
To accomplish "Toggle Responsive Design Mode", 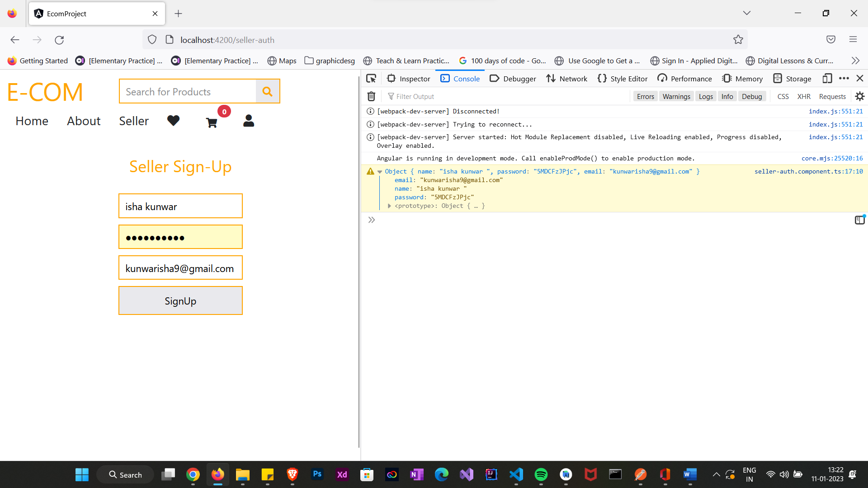I will (x=828, y=78).
